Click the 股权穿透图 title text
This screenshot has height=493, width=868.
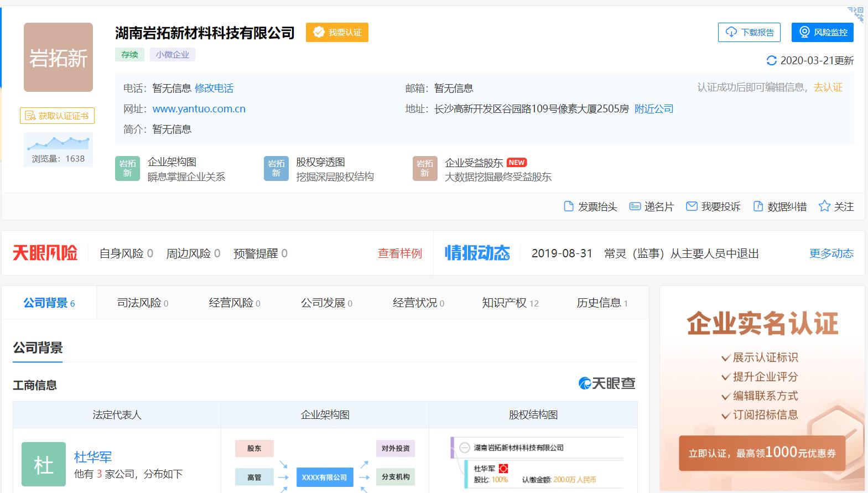[x=320, y=162]
